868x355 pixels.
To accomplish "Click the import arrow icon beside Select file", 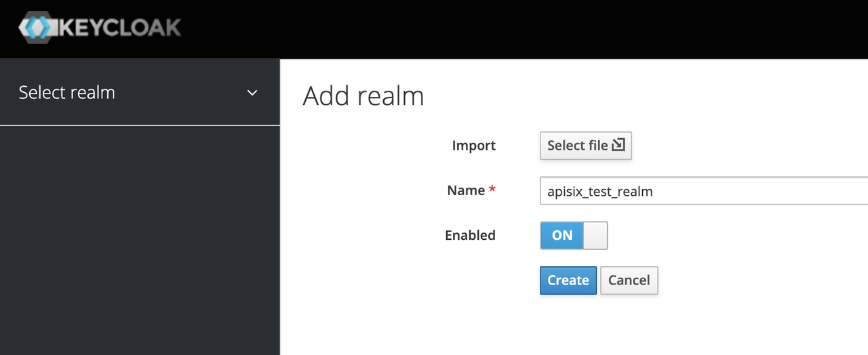I will click(x=618, y=145).
